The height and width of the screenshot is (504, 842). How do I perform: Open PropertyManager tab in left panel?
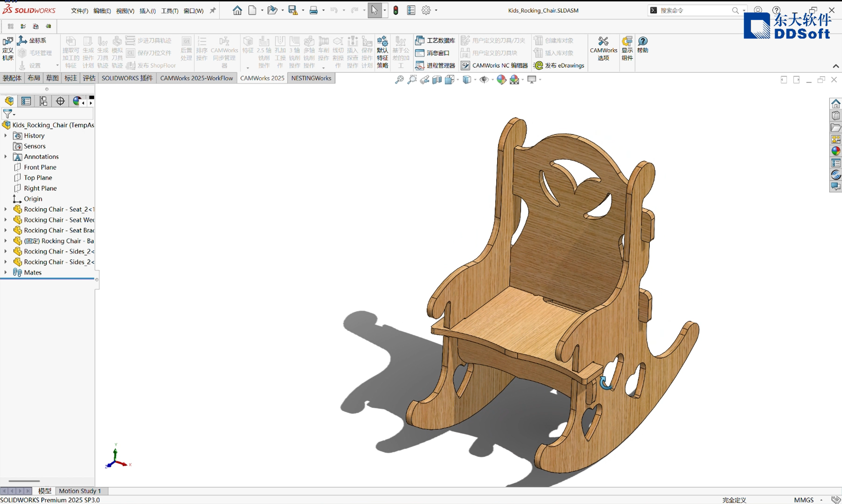(26, 101)
